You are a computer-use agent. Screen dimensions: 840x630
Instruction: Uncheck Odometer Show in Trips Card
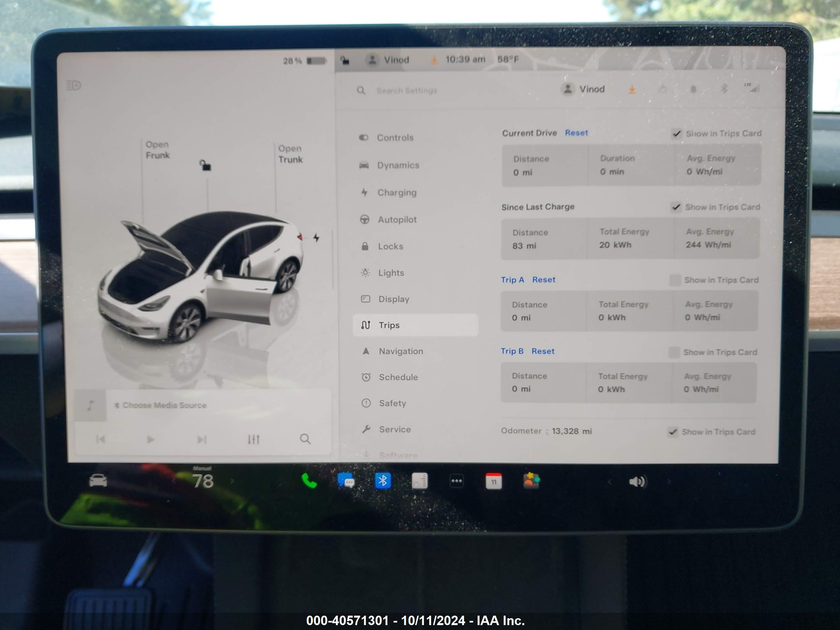point(672,432)
